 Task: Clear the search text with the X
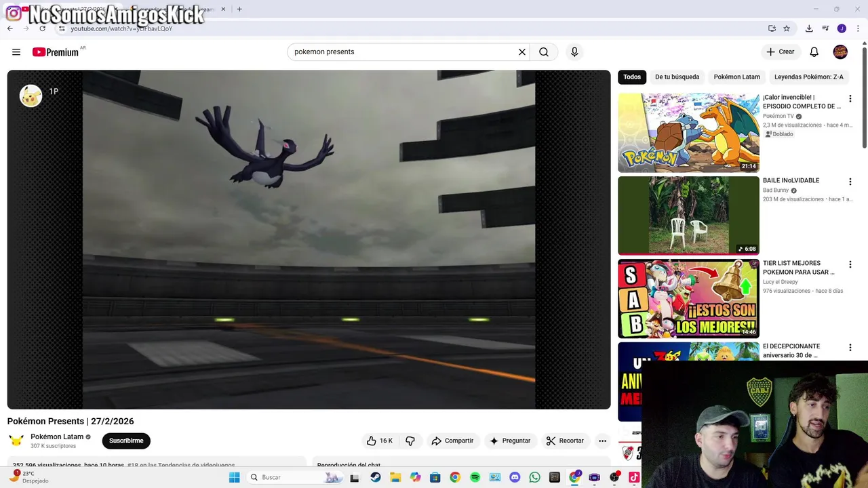click(522, 52)
